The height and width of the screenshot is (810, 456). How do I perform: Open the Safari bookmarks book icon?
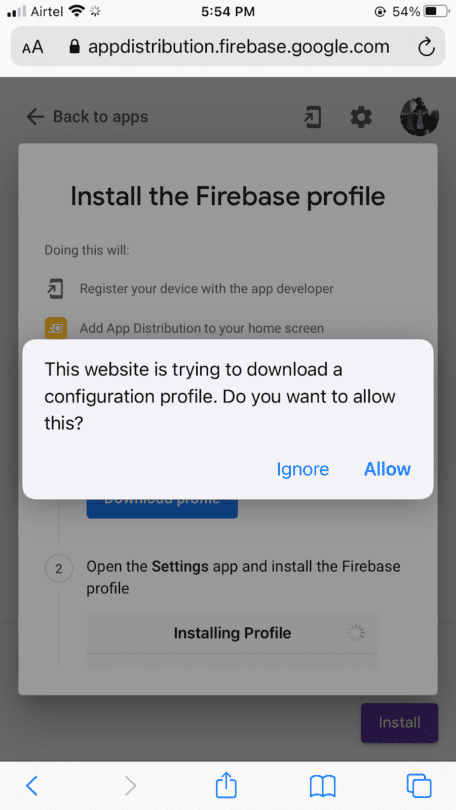click(x=323, y=786)
